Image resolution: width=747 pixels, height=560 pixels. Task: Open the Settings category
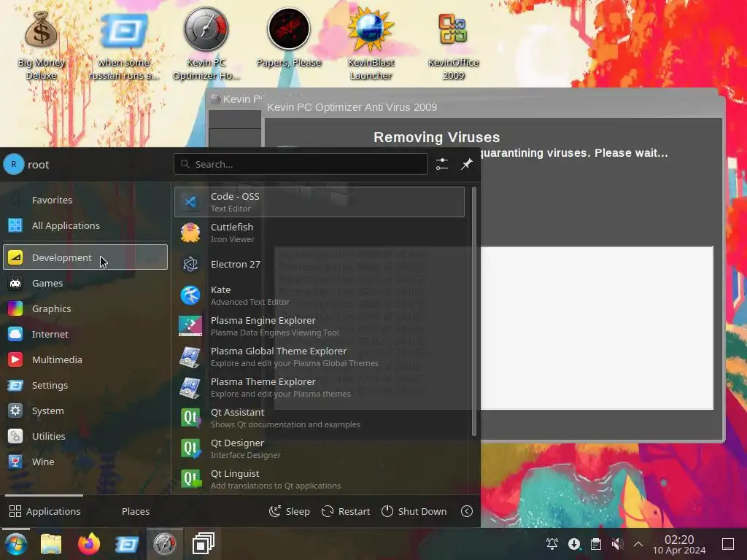coord(85,385)
